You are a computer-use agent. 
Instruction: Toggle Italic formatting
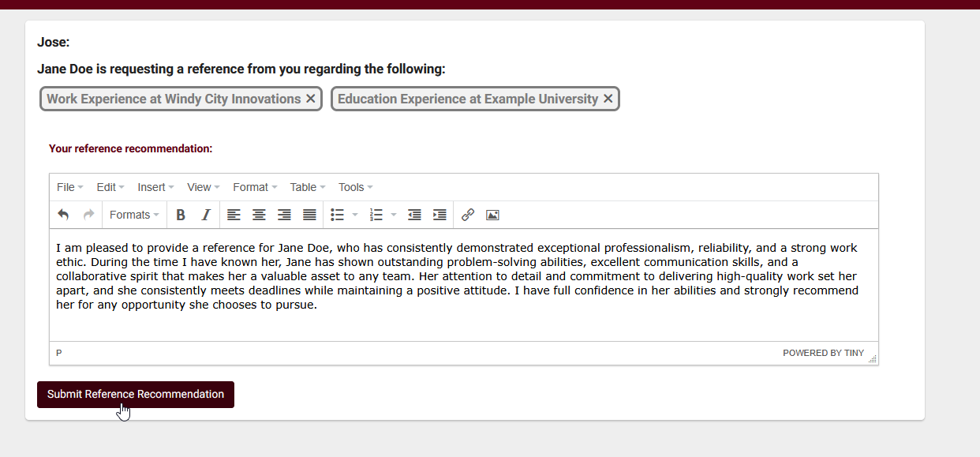206,215
